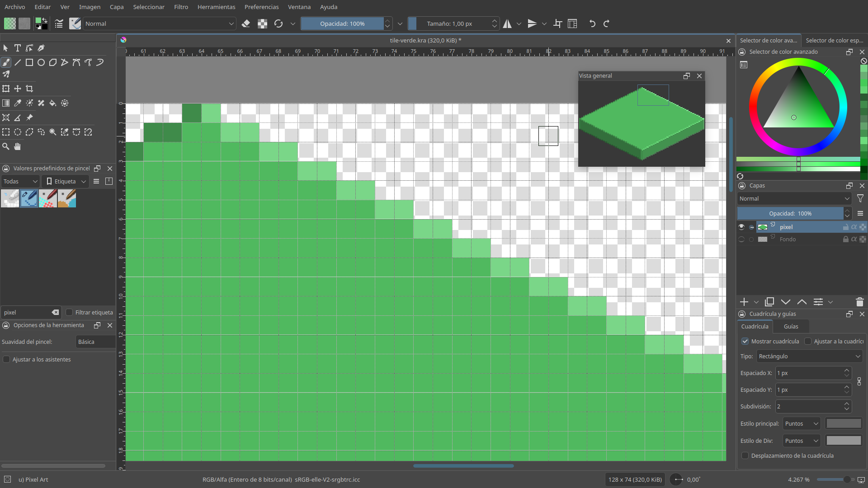Open the brush editor settings icon
This screenshot has width=868, height=488.
[x=59, y=23]
